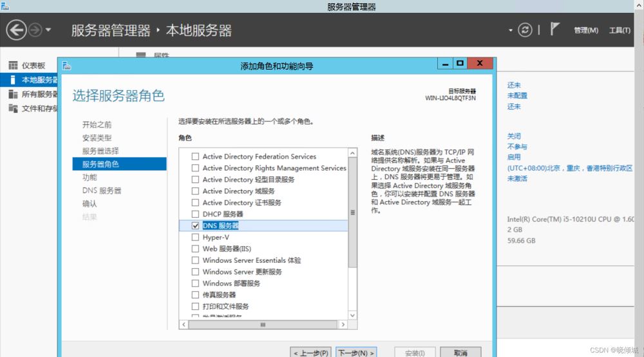The image size is (644, 357).
Task: Click the 关闭 link in server properties
Action: [x=514, y=136]
